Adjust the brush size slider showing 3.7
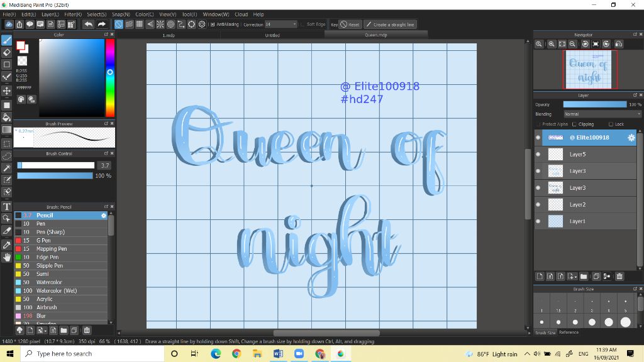 56,165
